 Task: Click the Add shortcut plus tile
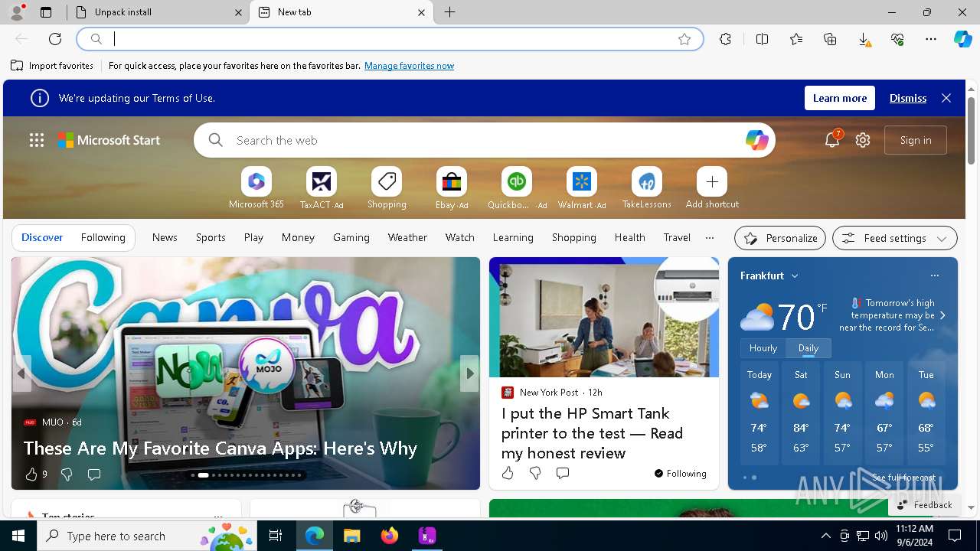click(x=712, y=182)
